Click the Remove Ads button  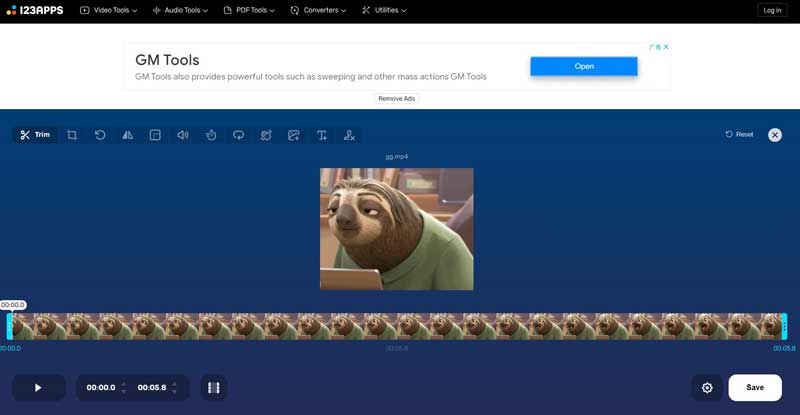click(x=396, y=99)
